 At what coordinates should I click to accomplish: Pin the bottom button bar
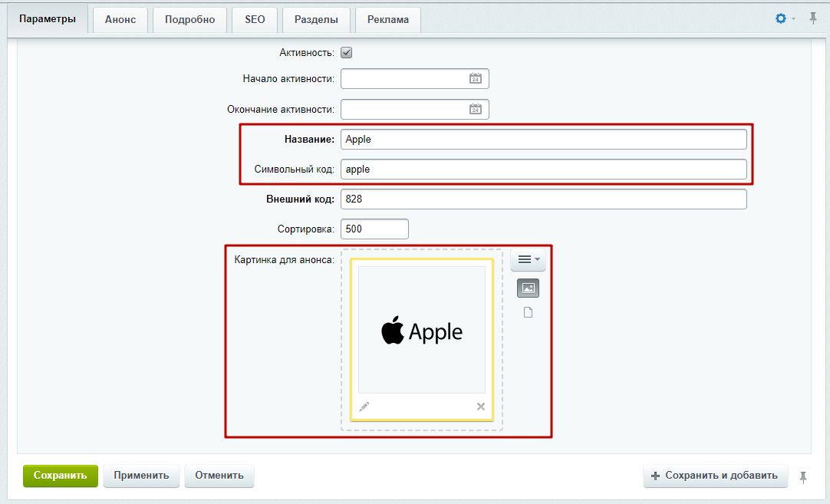point(803,477)
